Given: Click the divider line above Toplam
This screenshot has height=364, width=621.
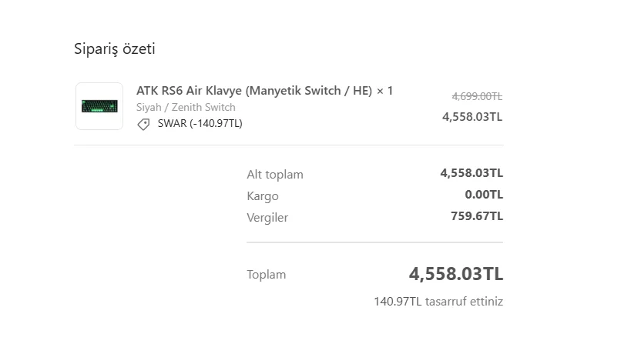Looking at the screenshot, I should tap(374, 242).
